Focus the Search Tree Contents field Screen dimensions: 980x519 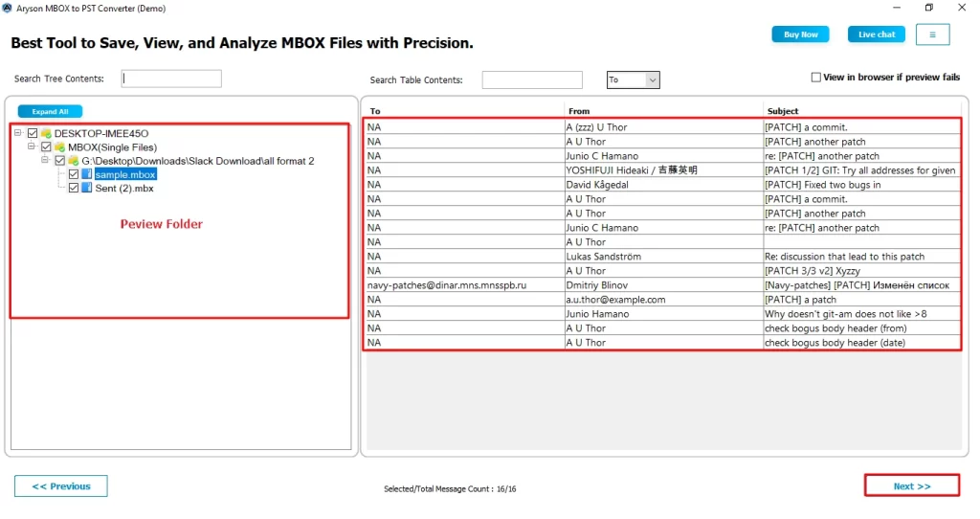(171, 79)
